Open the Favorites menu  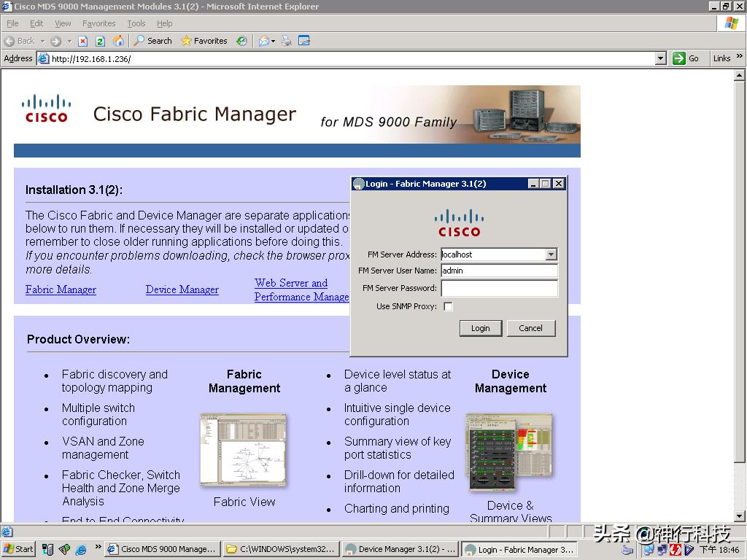98,23
